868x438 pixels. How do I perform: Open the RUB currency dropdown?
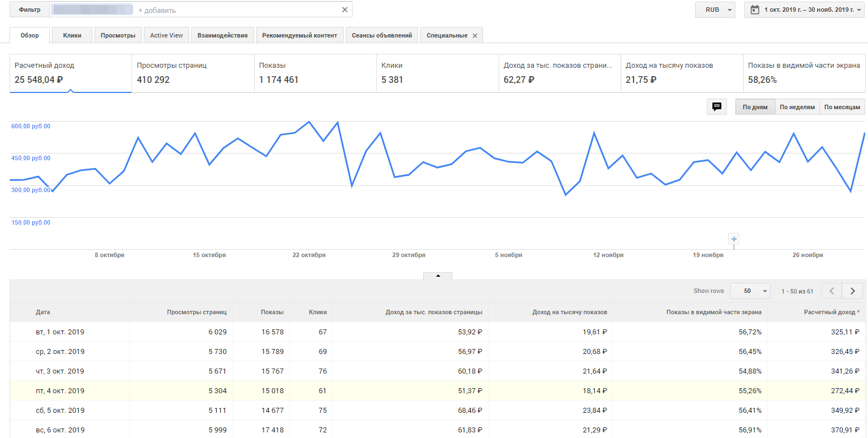coord(715,10)
